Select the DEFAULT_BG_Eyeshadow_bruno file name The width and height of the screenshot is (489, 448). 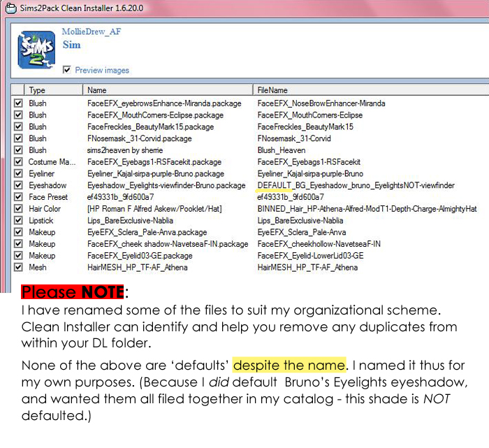(x=356, y=185)
